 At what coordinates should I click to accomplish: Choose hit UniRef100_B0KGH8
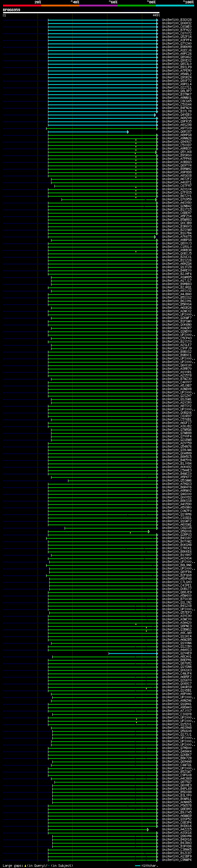(x=176, y=545)
